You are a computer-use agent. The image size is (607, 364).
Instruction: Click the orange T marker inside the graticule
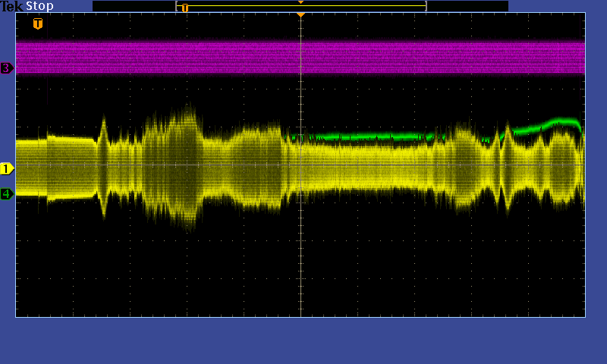pyautogui.click(x=38, y=24)
